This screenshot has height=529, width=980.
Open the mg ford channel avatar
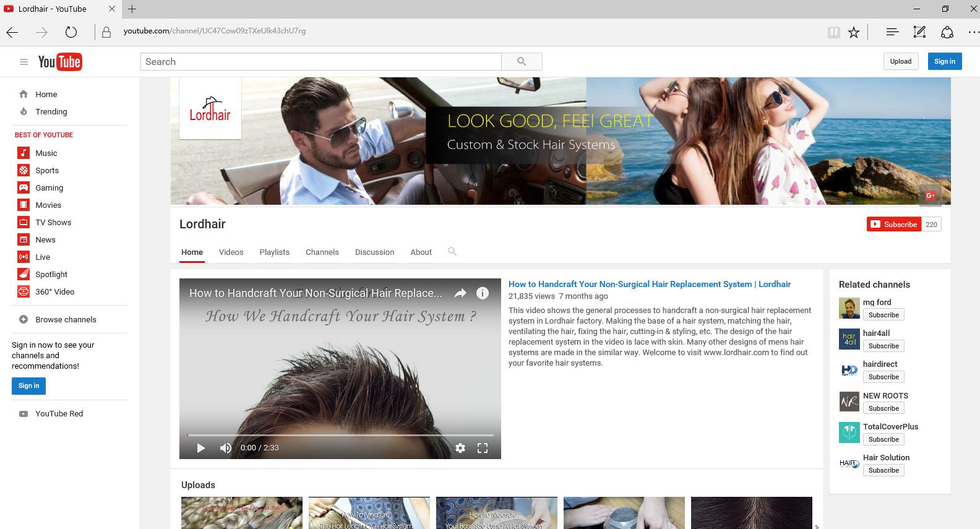[x=849, y=308]
